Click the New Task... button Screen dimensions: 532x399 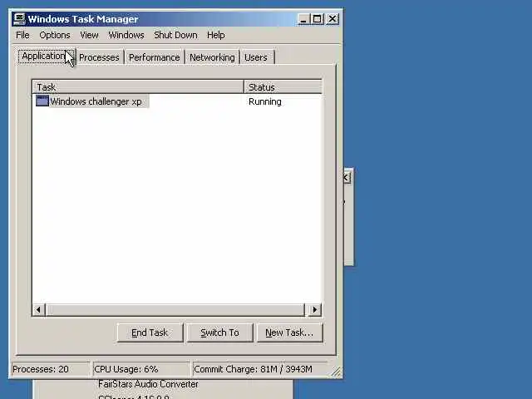(x=289, y=332)
